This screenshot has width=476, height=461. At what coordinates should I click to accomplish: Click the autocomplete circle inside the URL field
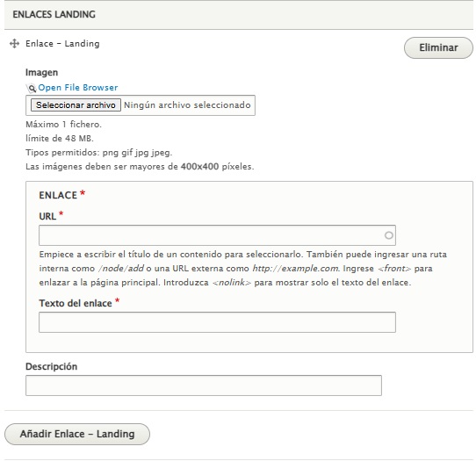pyautogui.click(x=388, y=235)
